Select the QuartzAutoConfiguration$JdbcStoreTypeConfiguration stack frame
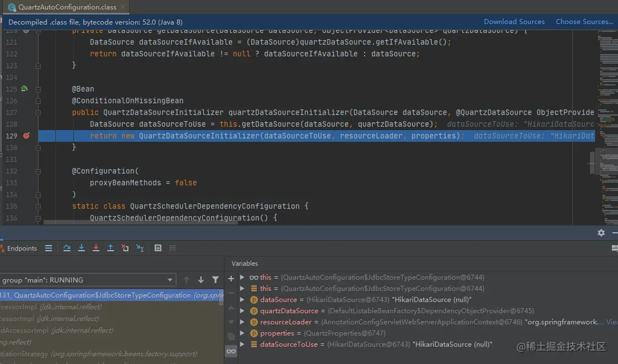The width and height of the screenshot is (618, 364). 112,295
